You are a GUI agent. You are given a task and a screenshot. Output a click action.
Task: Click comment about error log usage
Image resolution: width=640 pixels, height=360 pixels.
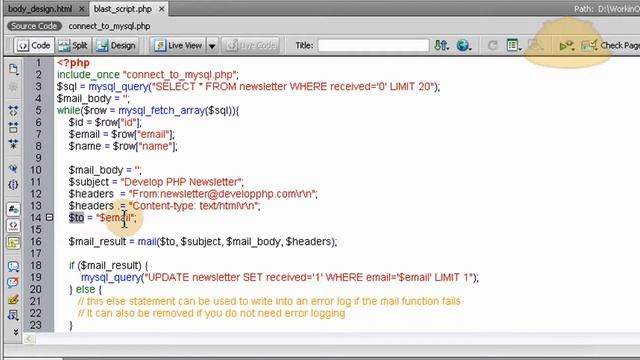tap(269, 301)
